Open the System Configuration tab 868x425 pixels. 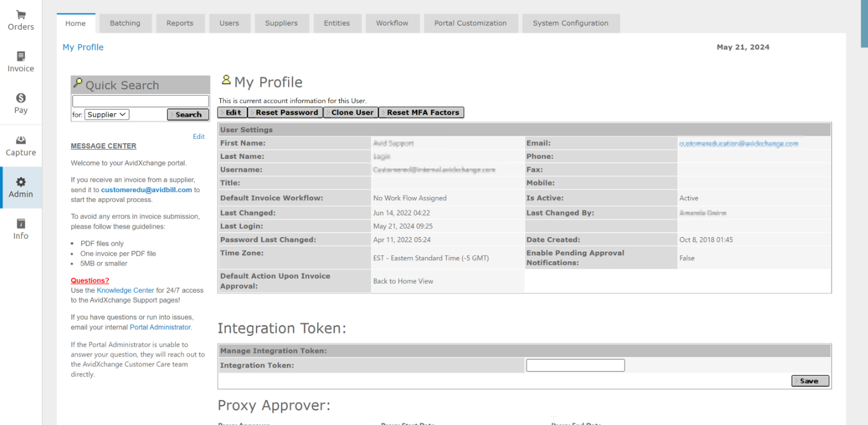(570, 23)
